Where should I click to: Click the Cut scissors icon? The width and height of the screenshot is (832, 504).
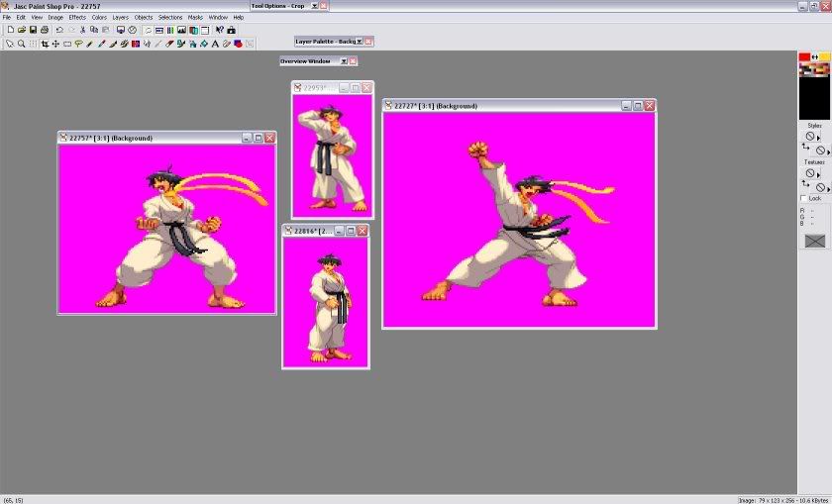point(82,30)
